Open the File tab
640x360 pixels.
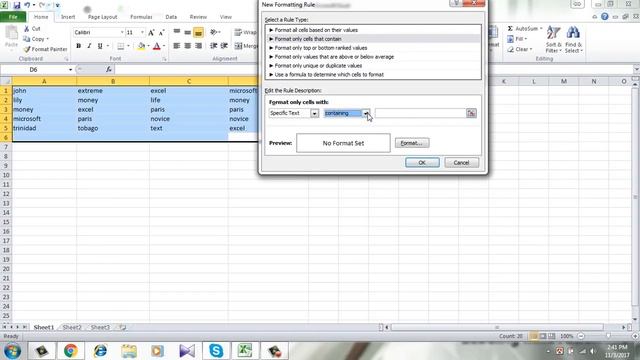[13, 17]
